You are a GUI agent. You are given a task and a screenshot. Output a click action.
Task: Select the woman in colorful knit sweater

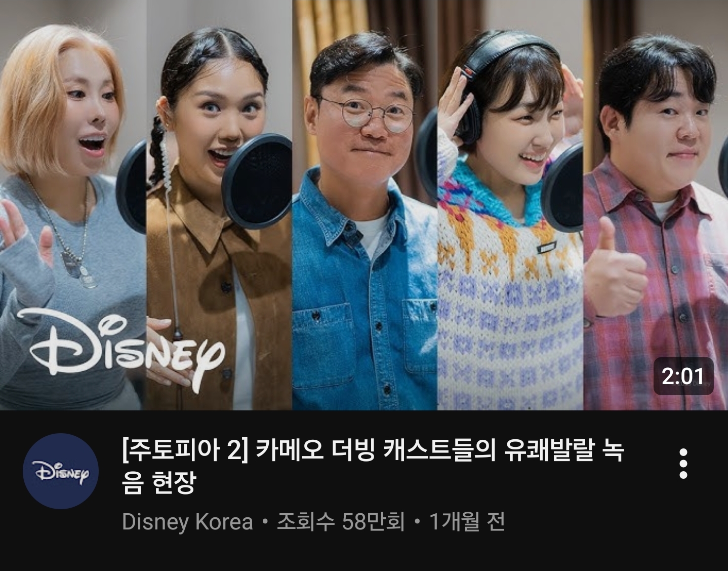pyautogui.click(x=510, y=205)
